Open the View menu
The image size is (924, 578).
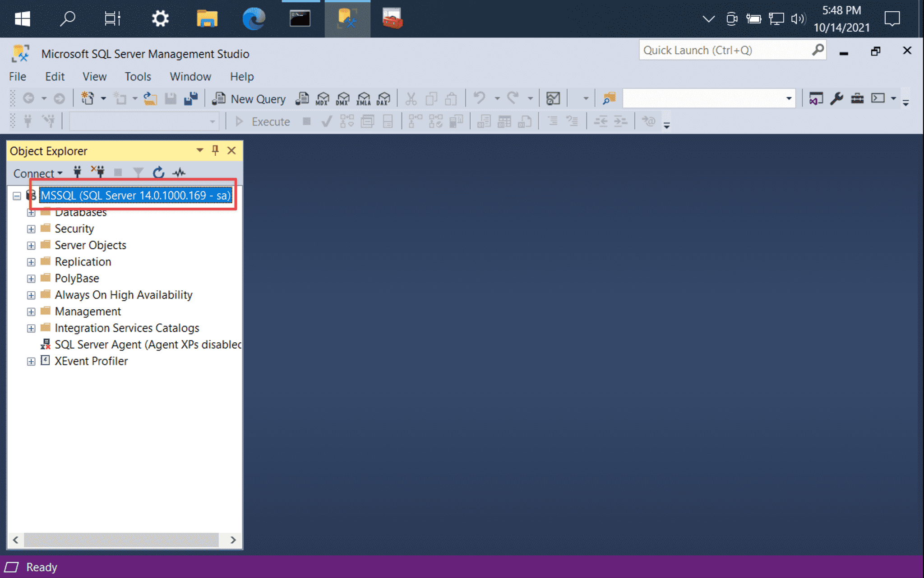coord(94,76)
